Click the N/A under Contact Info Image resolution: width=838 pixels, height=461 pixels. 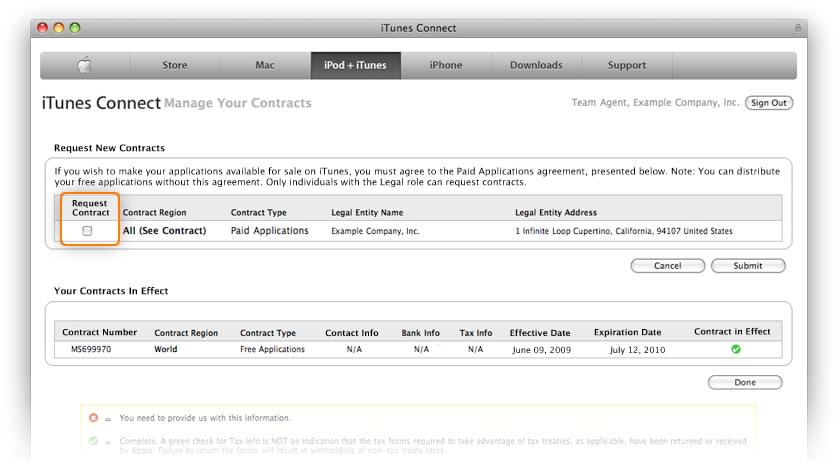(354, 349)
